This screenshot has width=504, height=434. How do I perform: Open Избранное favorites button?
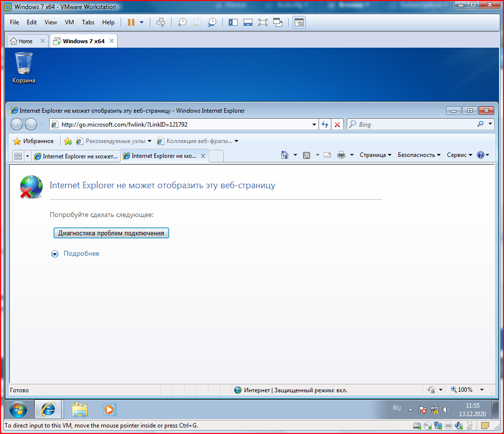34,141
